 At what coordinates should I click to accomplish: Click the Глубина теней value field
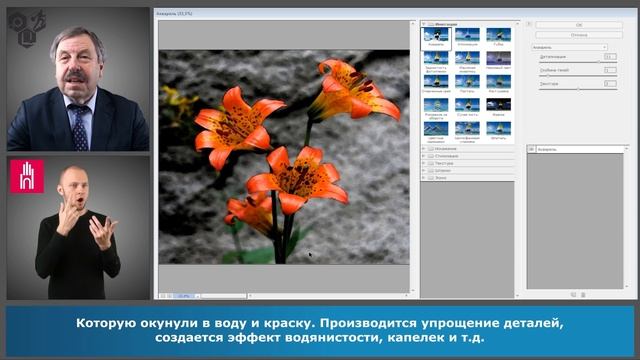pos(610,70)
